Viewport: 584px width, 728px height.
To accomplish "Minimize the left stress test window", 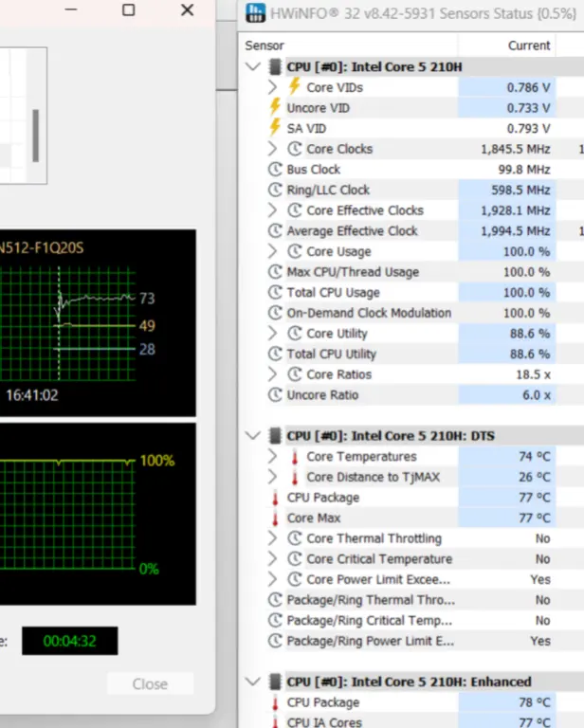I will click(x=70, y=9).
